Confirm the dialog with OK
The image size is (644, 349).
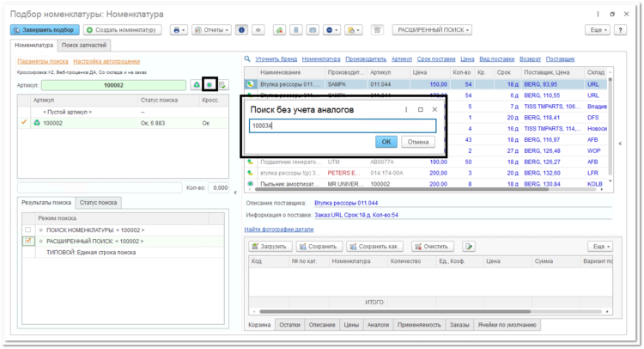[386, 142]
